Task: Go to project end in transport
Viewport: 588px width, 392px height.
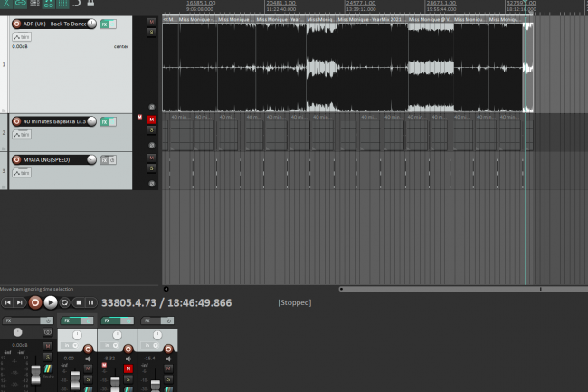Action: tap(20, 302)
